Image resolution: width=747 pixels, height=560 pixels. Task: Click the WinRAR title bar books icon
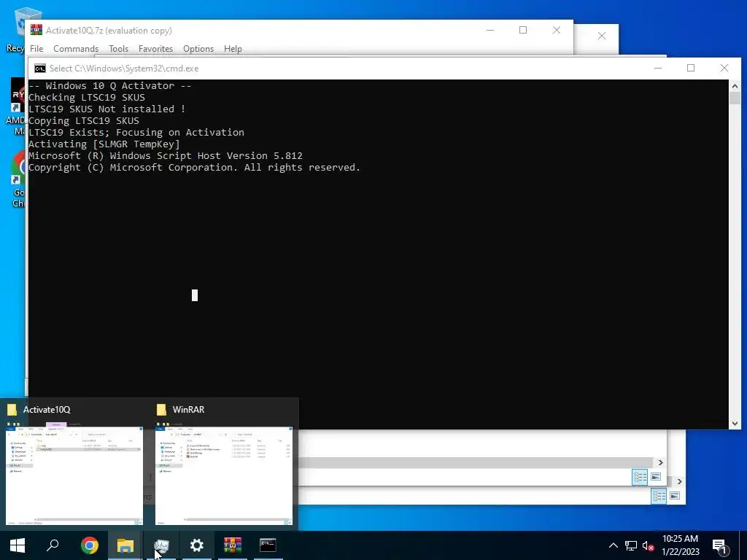point(36,30)
